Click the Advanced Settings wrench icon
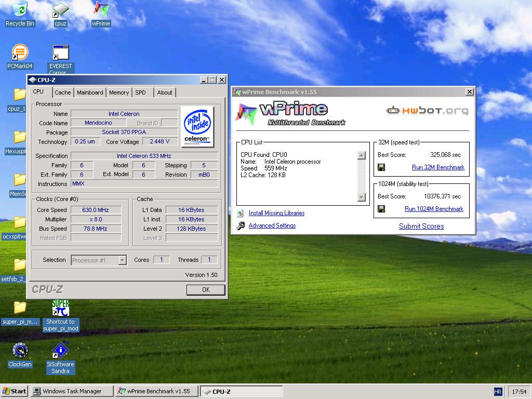The width and height of the screenshot is (532, 399). click(x=241, y=225)
